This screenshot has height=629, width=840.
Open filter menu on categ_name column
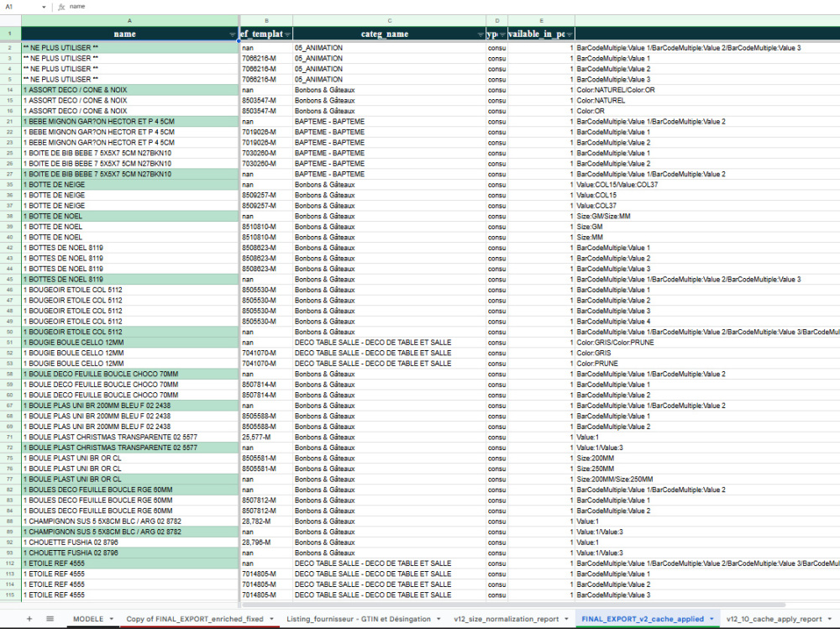[x=480, y=34]
